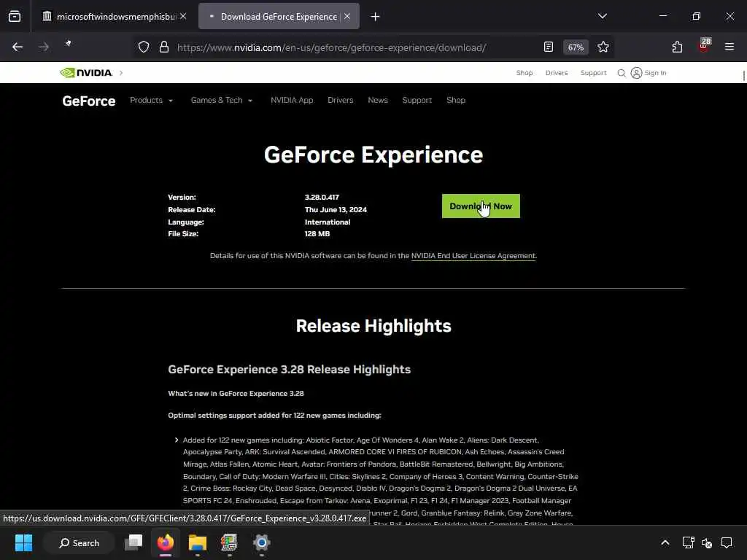This screenshot has width=747, height=560.
Task: Open Drivers in GeForce navigation
Action: (x=340, y=101)
